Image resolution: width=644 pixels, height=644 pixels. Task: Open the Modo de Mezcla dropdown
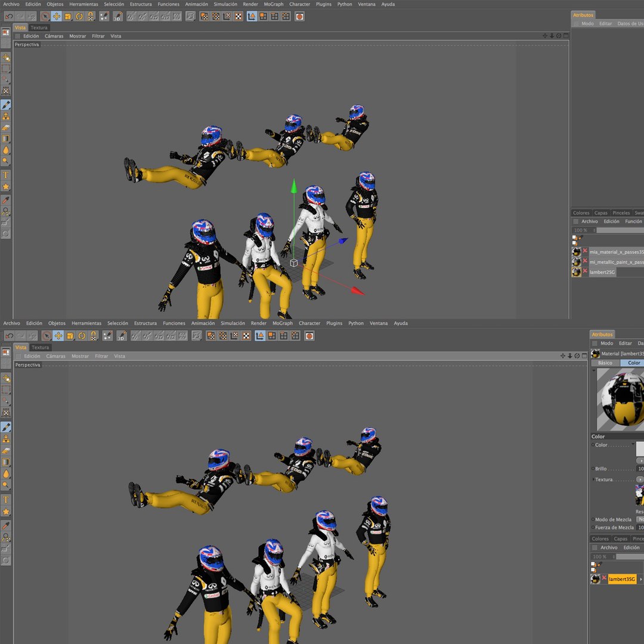pyautogui.click(x=640, y=519)
